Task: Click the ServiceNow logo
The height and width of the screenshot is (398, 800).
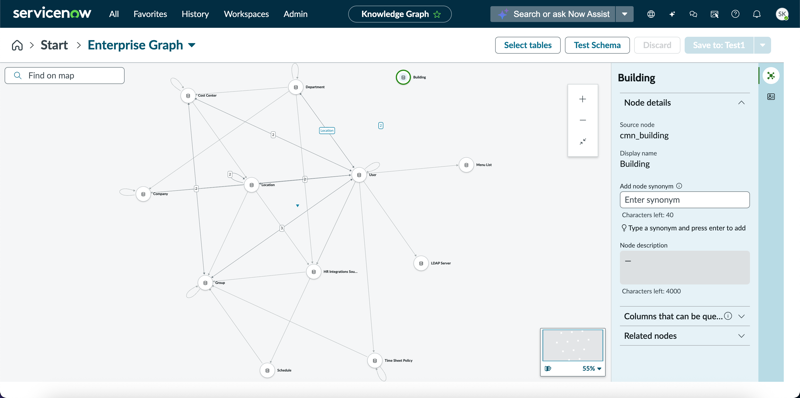Action: [x=52, y=14]
